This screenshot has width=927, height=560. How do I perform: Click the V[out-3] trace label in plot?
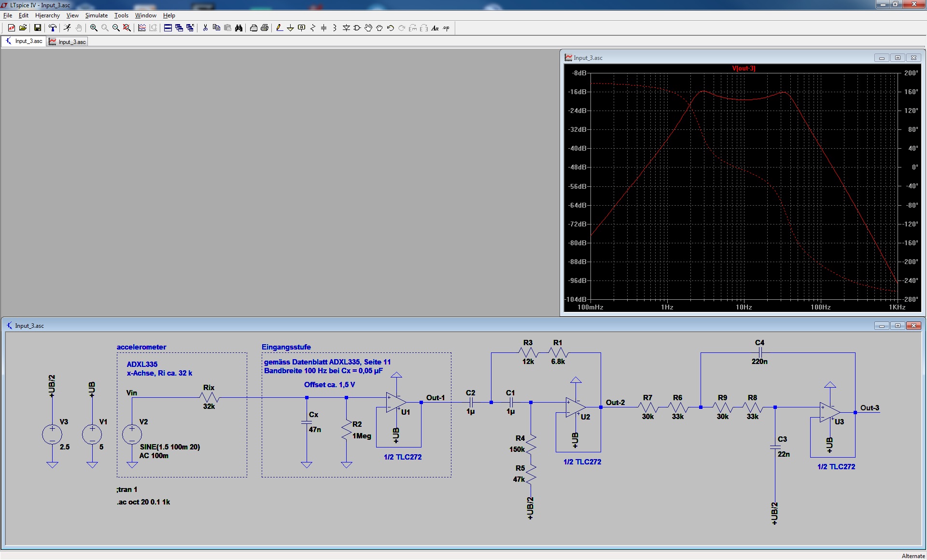click(x=744, y=68)
